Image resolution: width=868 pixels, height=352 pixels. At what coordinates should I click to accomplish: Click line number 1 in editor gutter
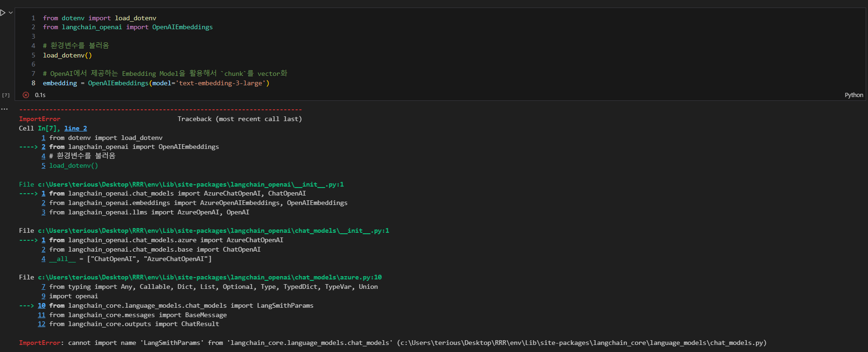tap(33, 18)
